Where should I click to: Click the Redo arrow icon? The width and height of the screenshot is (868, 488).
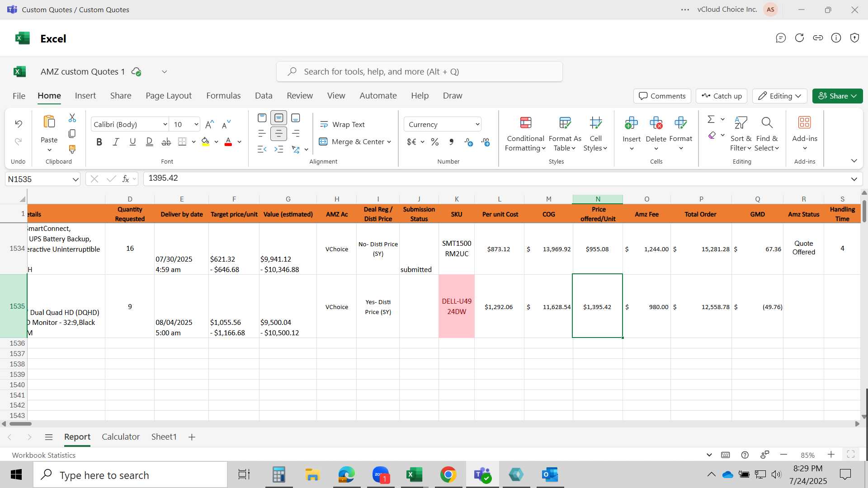tap(19, 141)
